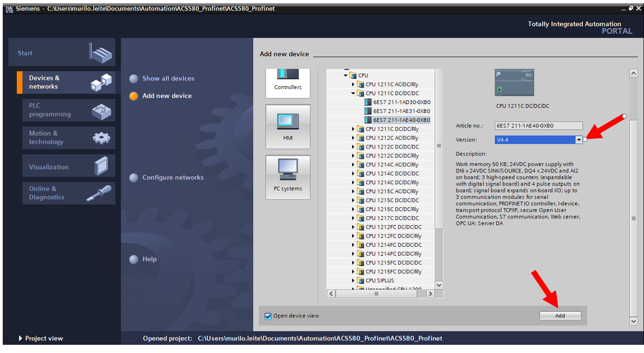Expand the CPU 1212C DC/DC/DC tree node
The width and height of the screenshot is (644, 353).
pos(353,147)
